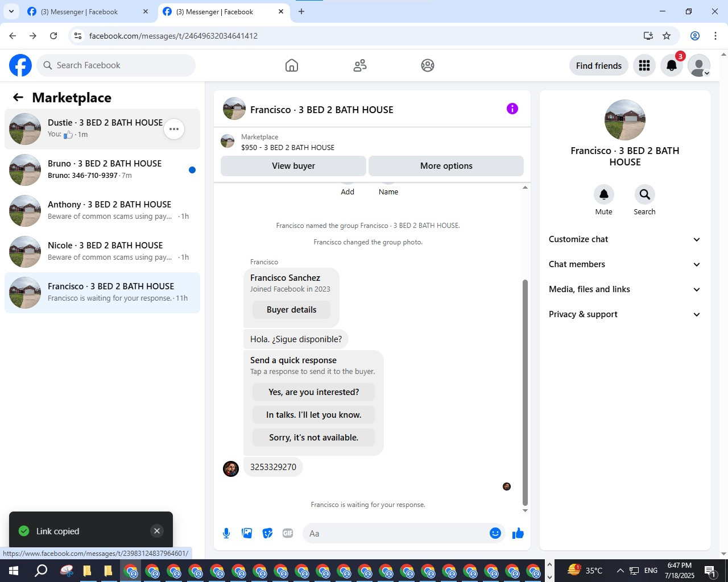Open Buyer details for Francisco Sanchez
Image resolution: width=728 pixels, height=582 pixels.
tap(291, 310)
